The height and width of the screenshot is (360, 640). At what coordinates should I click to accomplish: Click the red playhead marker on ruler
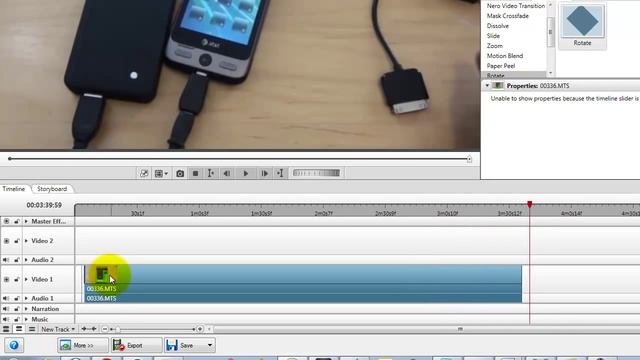coord(529,204)
